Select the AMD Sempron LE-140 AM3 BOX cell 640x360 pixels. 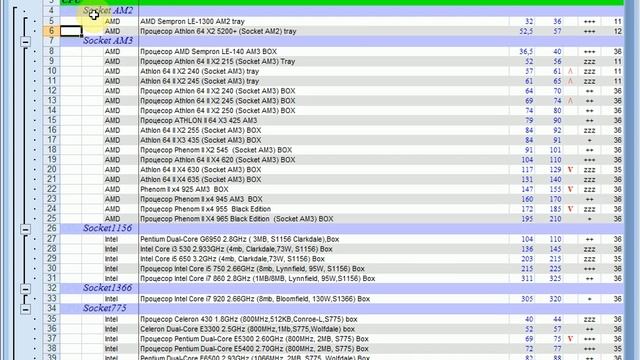tap(324, 51)
